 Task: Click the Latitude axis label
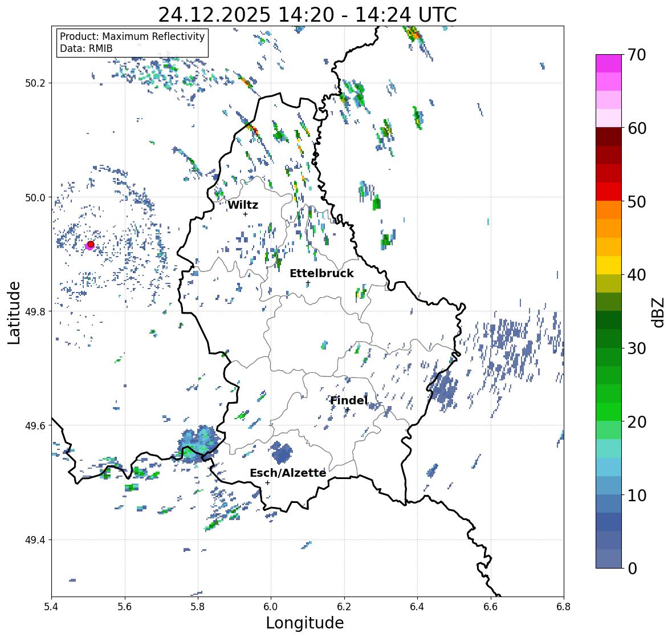[x=14, y=313]
